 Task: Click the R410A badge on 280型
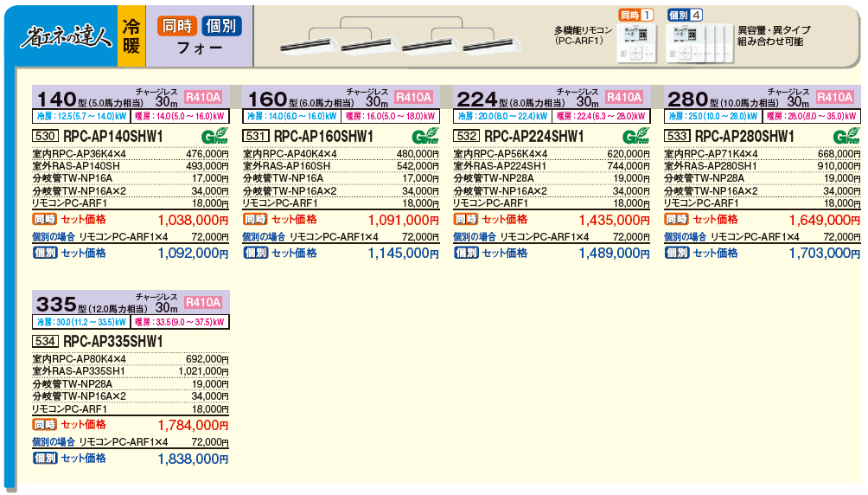[835, 97]
